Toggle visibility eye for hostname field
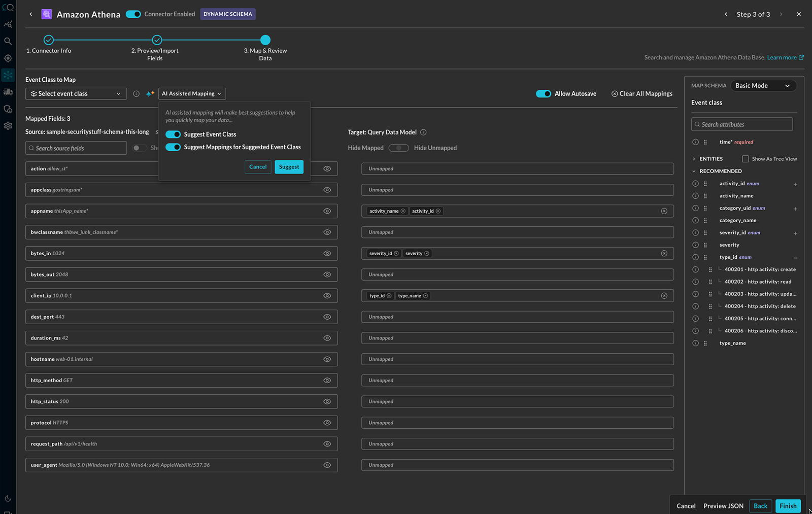 point(327,359)
